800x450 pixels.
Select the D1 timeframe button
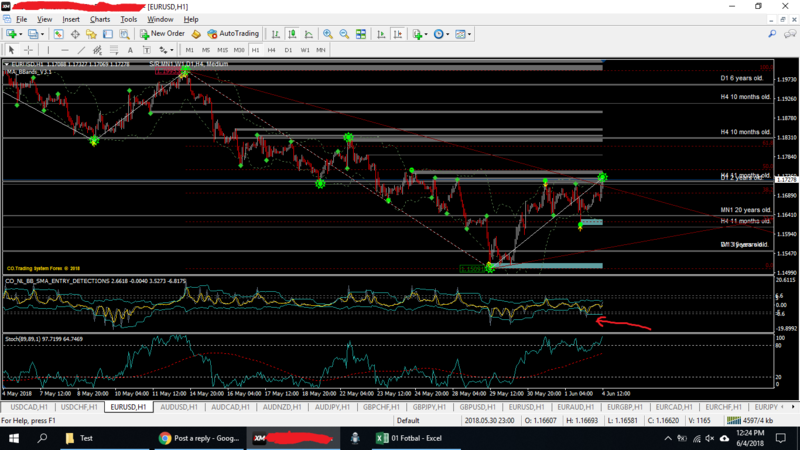point(288,50)
